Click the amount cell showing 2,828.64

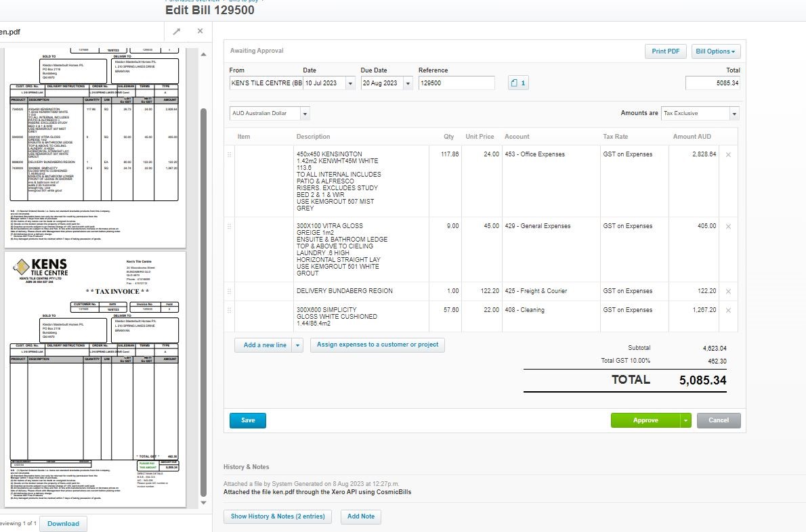tap(694, 181)
